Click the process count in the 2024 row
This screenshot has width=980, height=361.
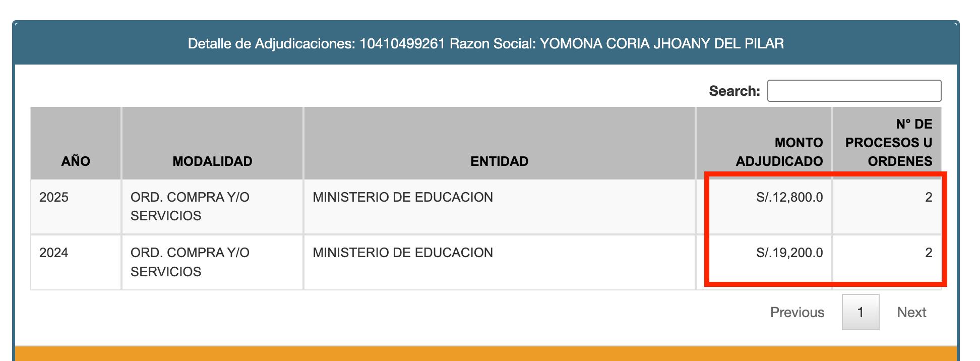(x=928, y=253)
